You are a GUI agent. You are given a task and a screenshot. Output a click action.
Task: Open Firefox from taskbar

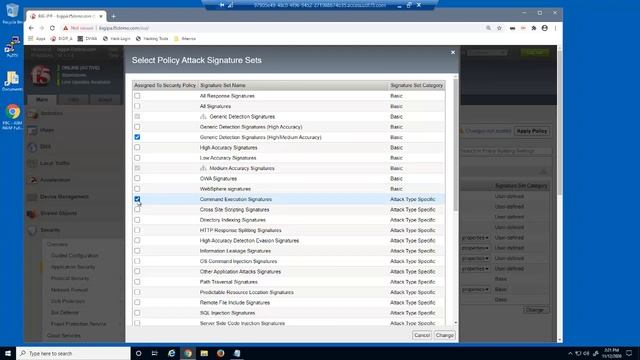click(220, 353)
